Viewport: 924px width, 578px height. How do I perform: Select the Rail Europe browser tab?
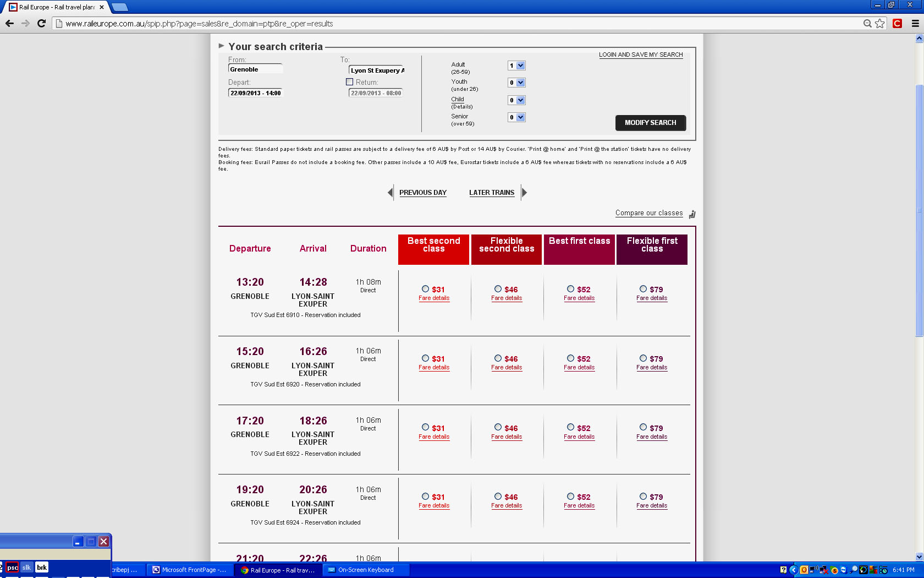(x=56, y=7)
